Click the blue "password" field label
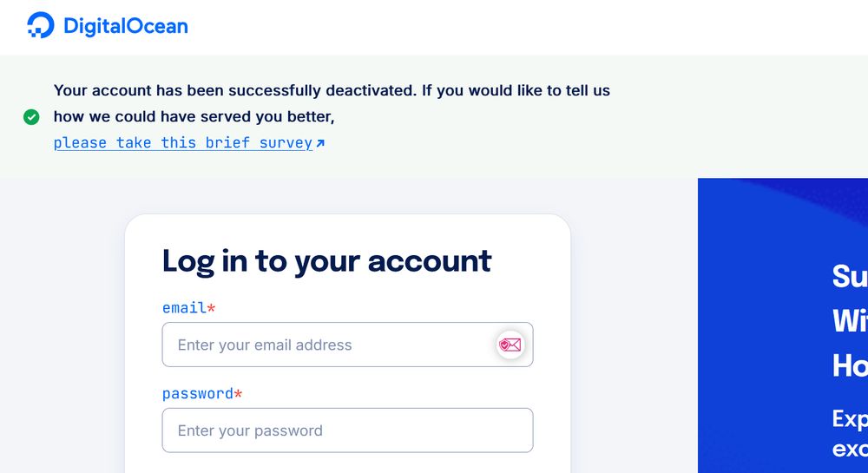 pos(197,393)
